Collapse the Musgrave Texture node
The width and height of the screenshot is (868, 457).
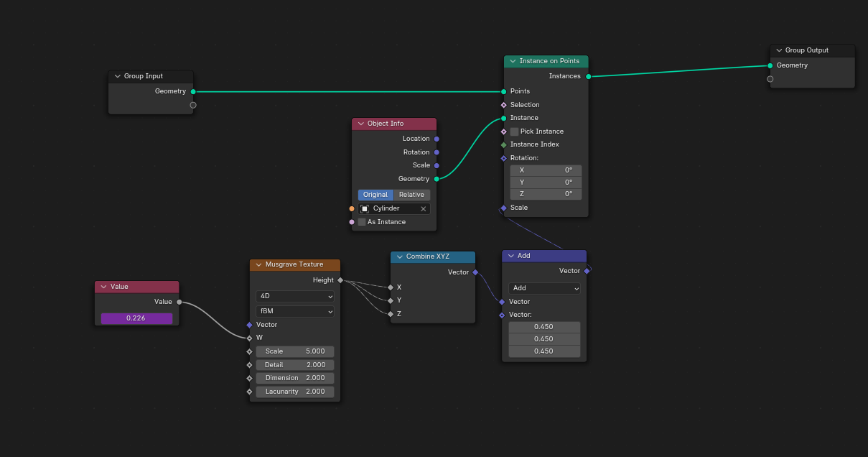tap(259, 264)
